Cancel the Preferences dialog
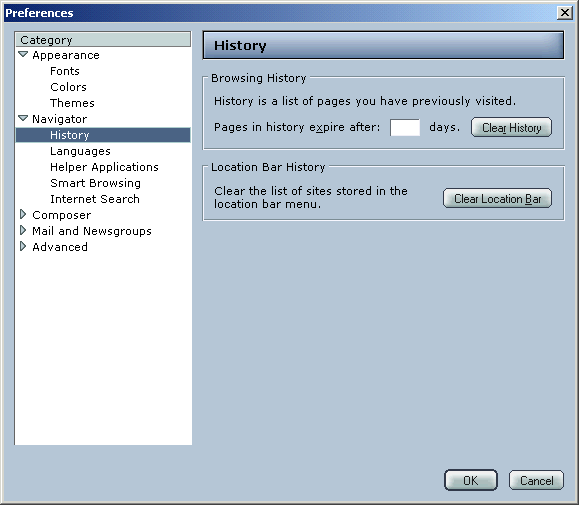 click(x=536, y=480)
